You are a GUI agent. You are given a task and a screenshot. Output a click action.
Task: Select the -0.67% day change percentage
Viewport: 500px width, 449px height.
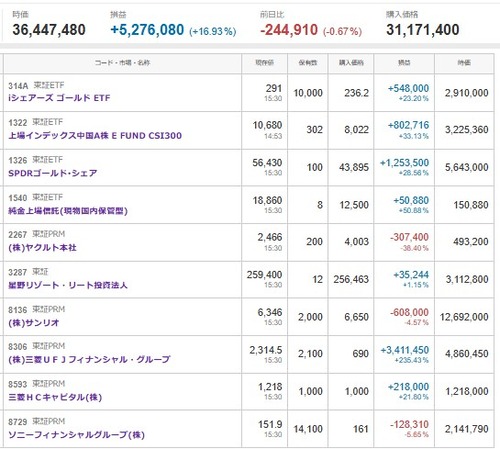tap(342, 32)
